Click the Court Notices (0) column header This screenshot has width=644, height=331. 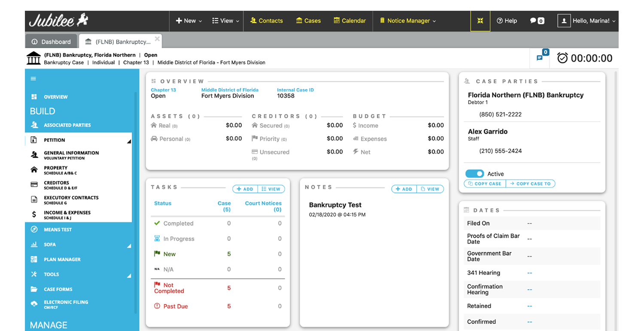[x=263, y=206]
